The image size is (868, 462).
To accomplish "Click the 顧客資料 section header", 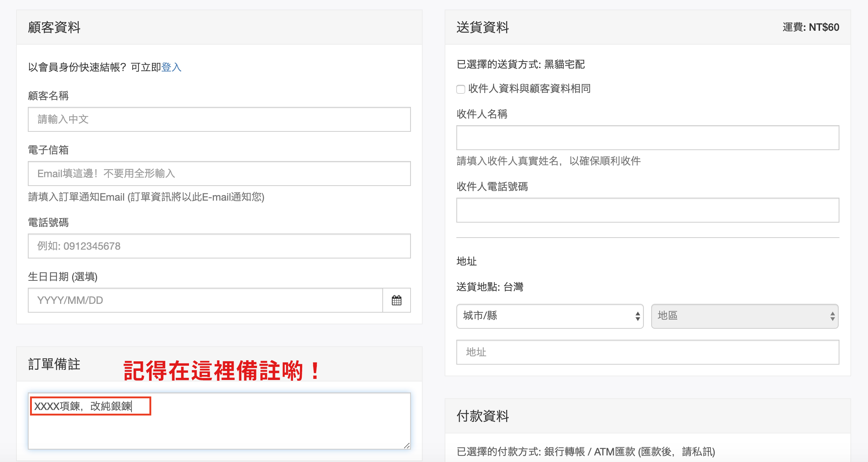I will (x=54, y=27).
